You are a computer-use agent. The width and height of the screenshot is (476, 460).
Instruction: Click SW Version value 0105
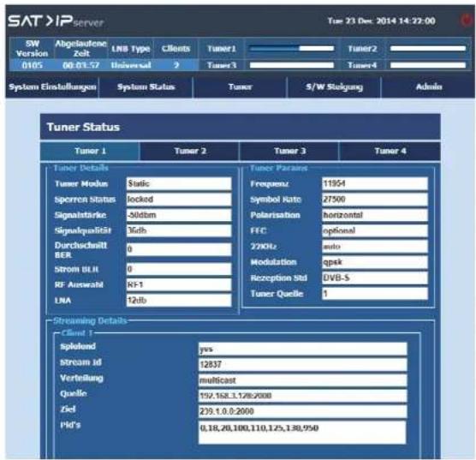pyautogui.click(x=33, y=65)
